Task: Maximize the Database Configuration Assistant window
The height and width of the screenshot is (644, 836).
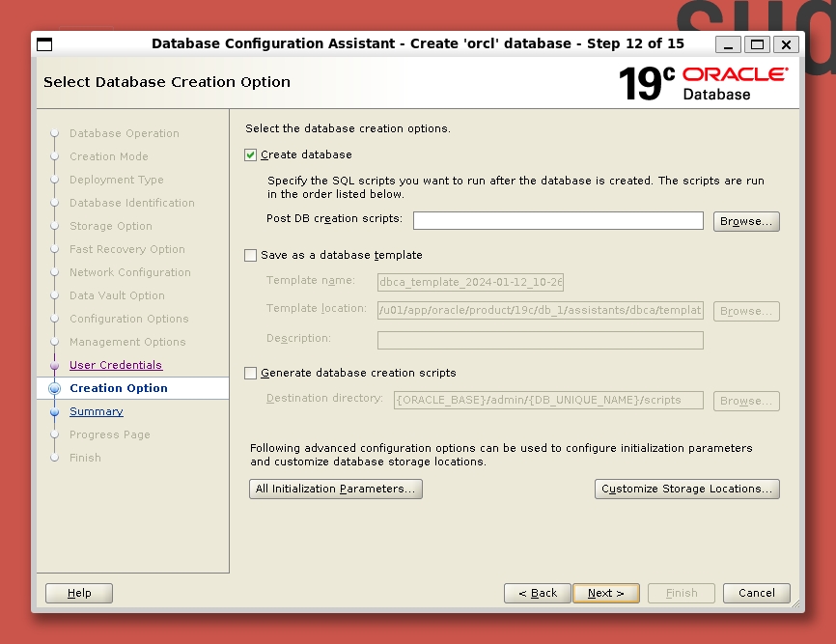Action: [x=758, y=44]
